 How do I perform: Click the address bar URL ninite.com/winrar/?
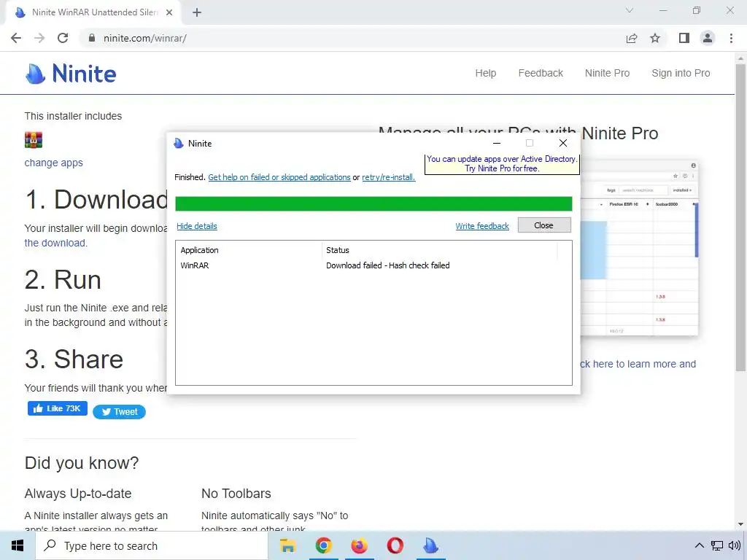[145, 38]
